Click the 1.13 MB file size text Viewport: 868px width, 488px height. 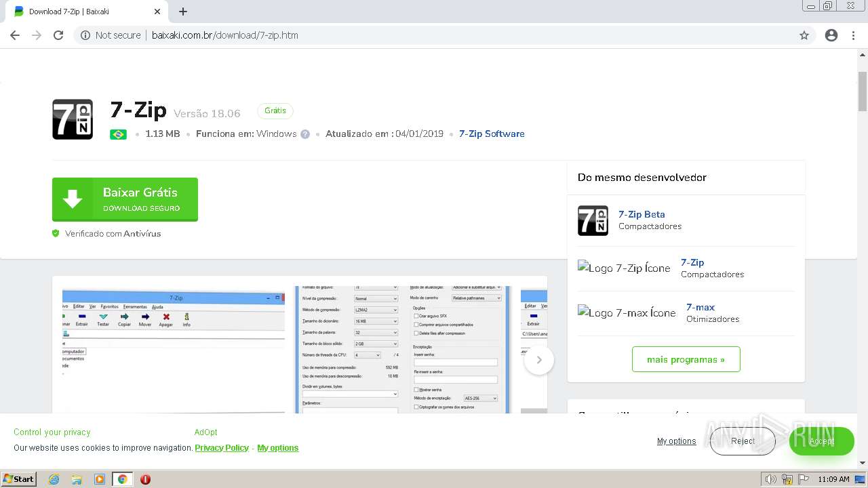(163, 134)
